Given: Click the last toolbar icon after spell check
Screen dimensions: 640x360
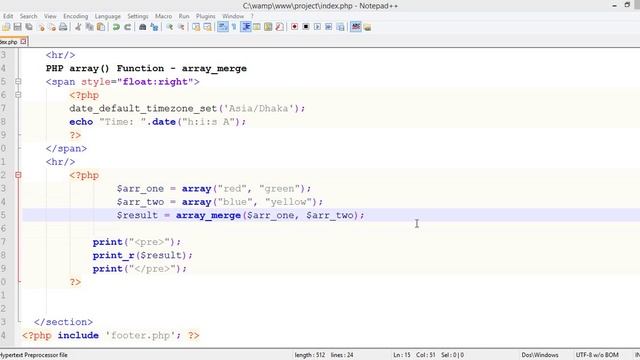Looking at the screenshot, I should click(x=367, y=27).
